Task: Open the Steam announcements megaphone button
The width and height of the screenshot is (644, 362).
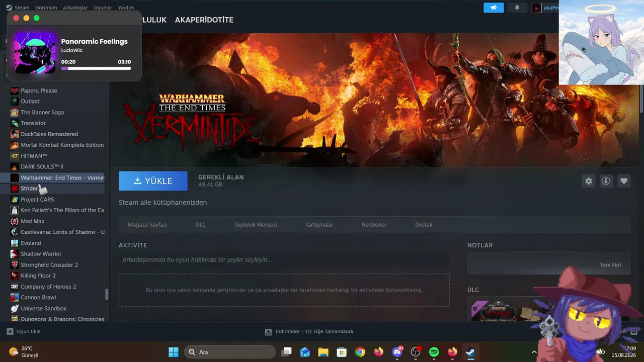Action: point(494,8)
